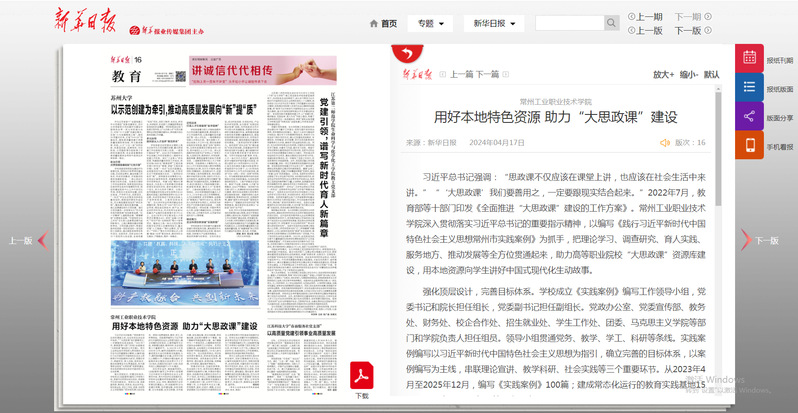Click 缩小- to shrink article text
The width and height of the screenshot is (798, 413).
pos(688,74)
